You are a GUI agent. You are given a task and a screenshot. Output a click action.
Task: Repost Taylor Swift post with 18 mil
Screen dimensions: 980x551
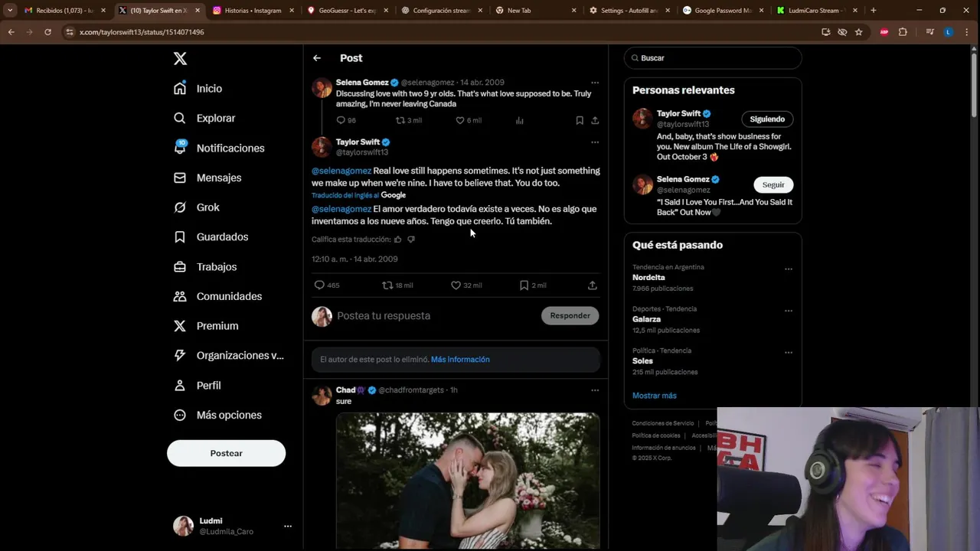(397, 285)
